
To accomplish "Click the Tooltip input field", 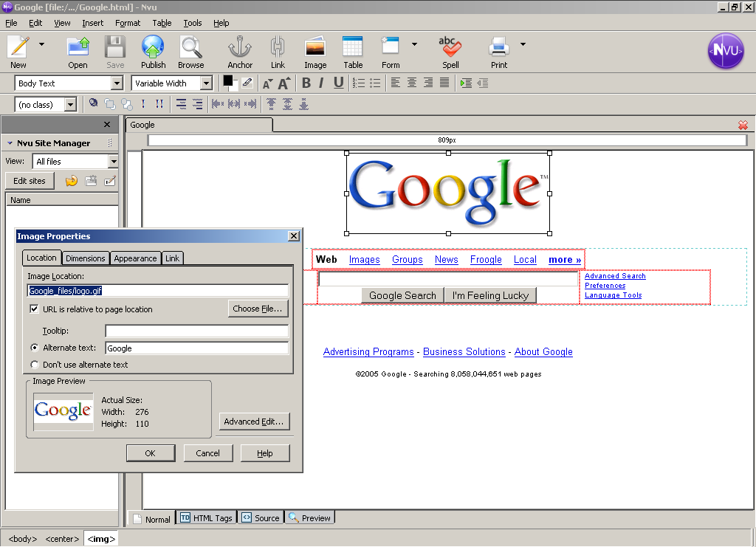I will click(196, 331).
